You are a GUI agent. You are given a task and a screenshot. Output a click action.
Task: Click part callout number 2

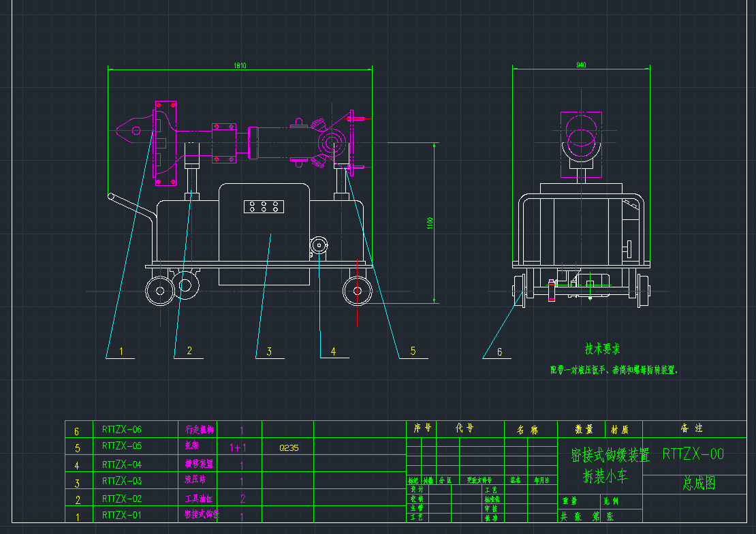tap(189, 351)
